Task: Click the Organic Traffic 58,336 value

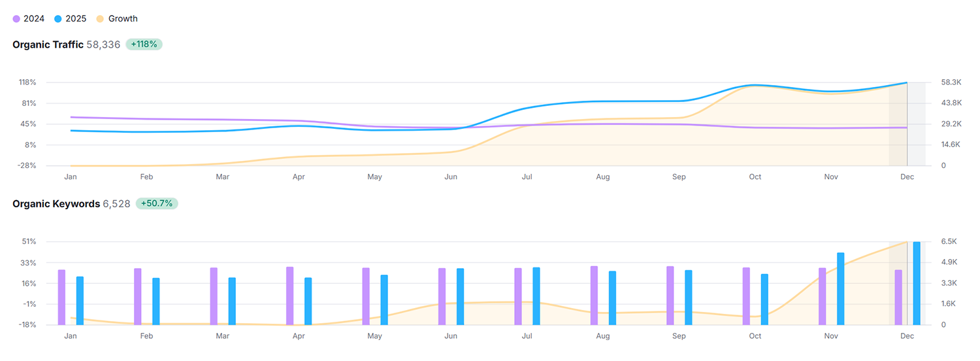Action: tap(103, 44)
